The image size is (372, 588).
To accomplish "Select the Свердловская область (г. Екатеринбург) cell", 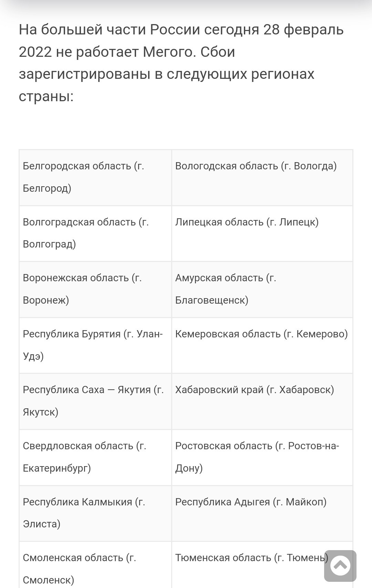I will 95,458.
